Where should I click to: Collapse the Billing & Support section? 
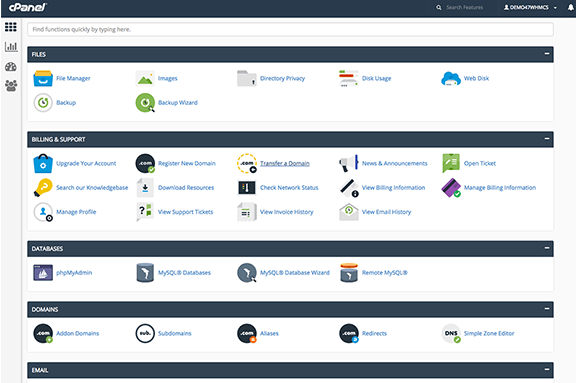pyautogui.click(x=547, y=139)
